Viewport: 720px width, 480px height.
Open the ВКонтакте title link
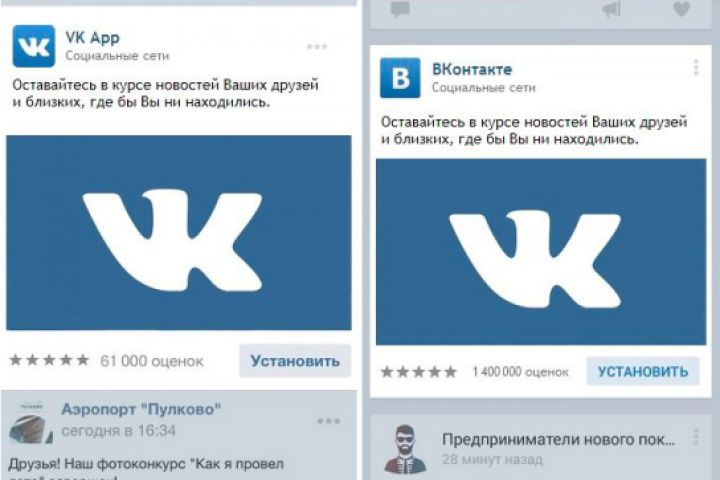[x=472, y=69]
